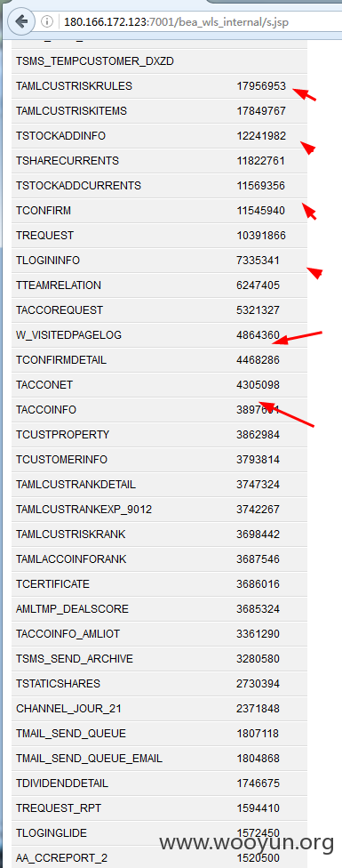Select the TCUSTPROPERTY table name
Screen dimensions: 342x868
63,435
